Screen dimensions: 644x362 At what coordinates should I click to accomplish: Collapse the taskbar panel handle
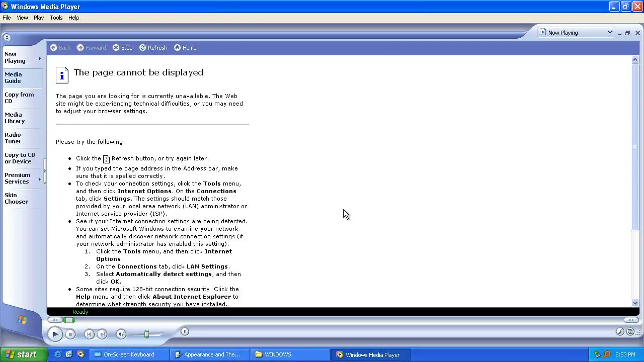click(x=44, y=171)
